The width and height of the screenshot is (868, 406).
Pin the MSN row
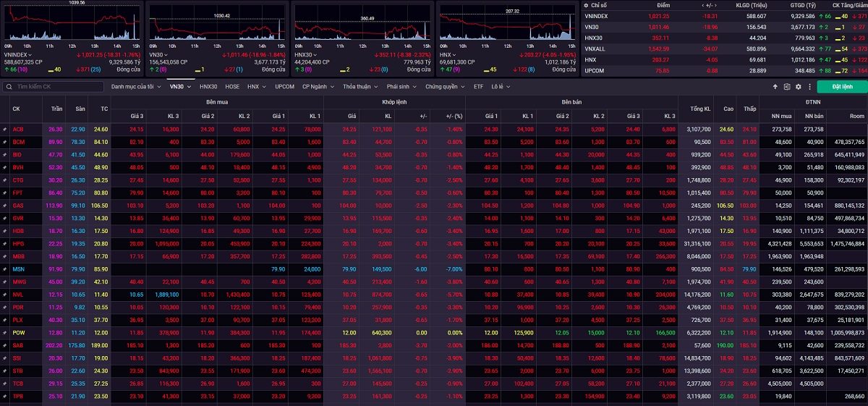click(4, 269)
